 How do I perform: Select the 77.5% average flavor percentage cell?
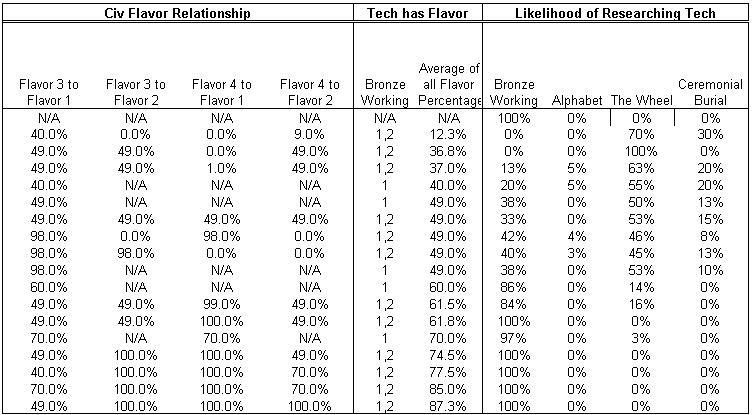[x=450, y=372]
